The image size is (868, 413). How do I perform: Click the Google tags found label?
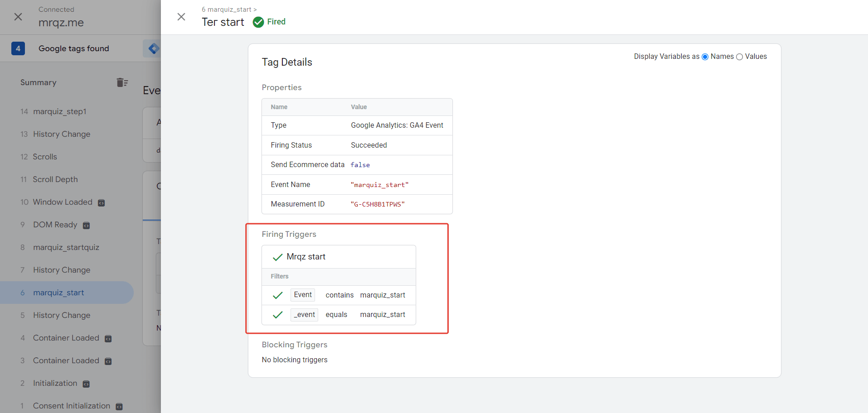tap(74, 48)
